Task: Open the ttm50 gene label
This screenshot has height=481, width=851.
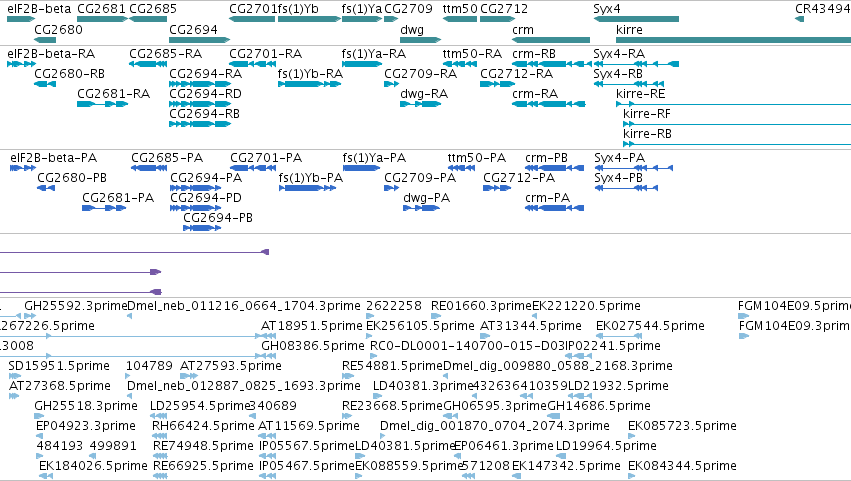Action: click(x=460, y=9)
